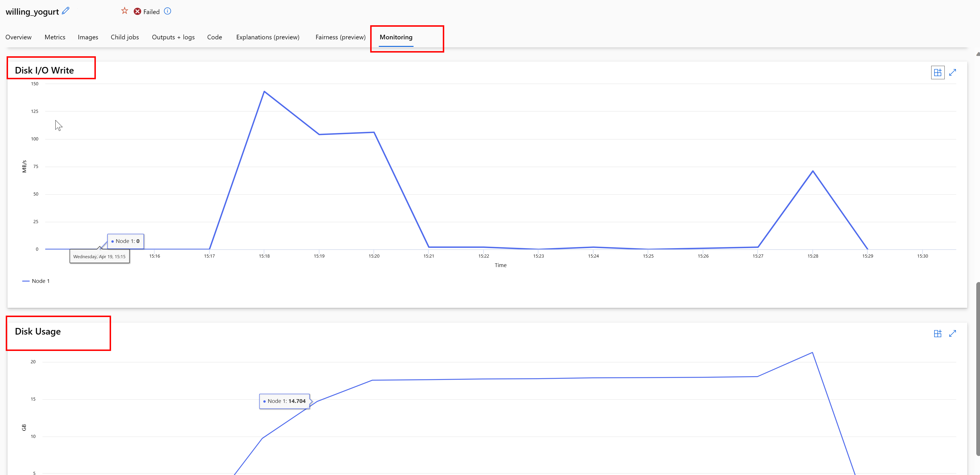Click the edit pencil next to willing_yogurt
Image resolution: width=980 pixels, height=475 pixels.
(66, 11)
